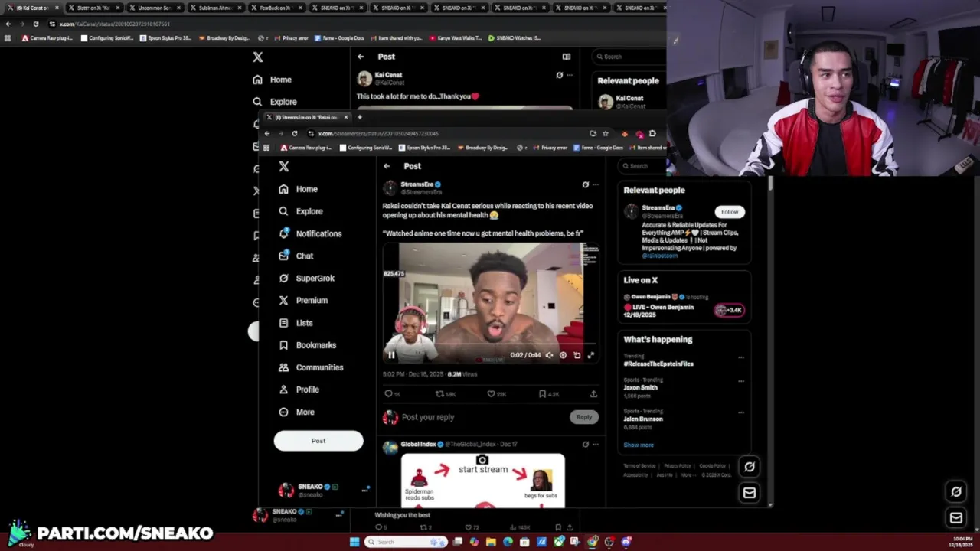Image resolution: width=980 pixels, height=551 pixels.
Task: Open new tab in front browser window
Action: tap(359, 117)
